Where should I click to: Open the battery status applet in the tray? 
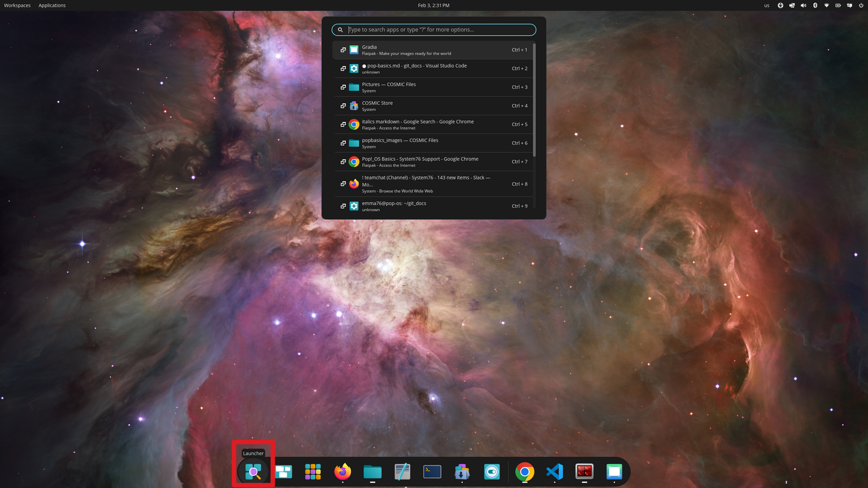(837, 5)
